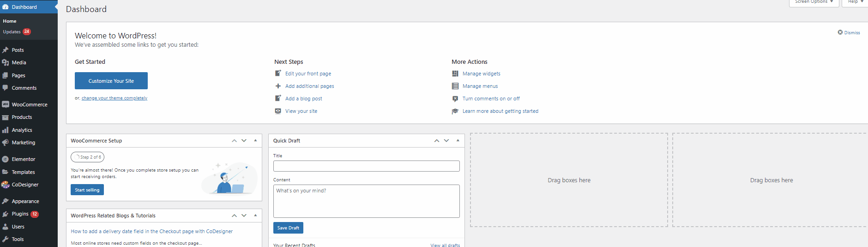
Task: Collapse the Quick Draft panel
Action: click(458, 141)
